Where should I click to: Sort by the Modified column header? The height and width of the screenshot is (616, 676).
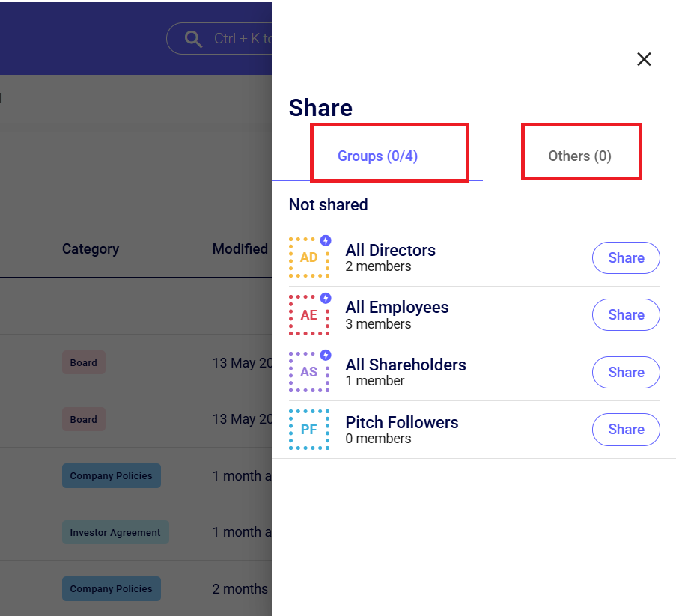240,249
